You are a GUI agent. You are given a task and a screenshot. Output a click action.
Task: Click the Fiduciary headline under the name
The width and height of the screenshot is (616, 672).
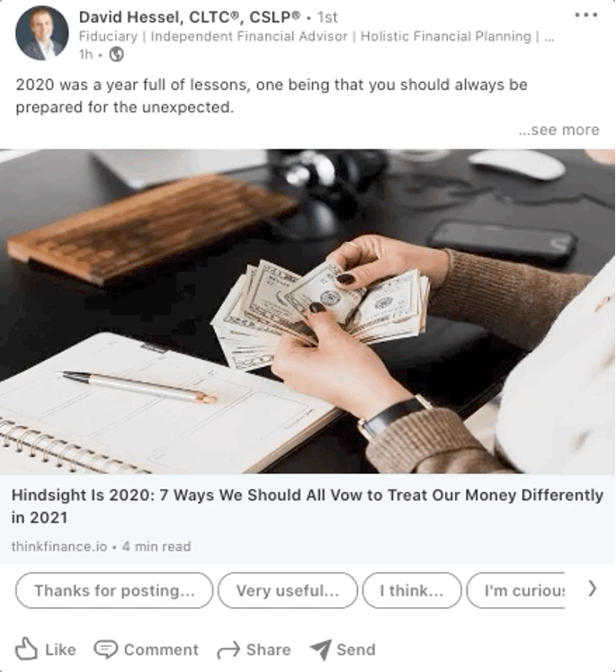pos(317,36)
